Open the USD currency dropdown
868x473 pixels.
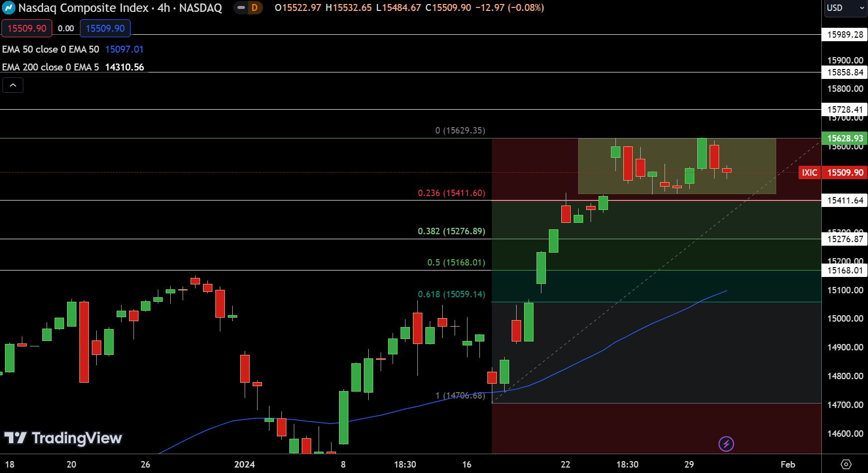click(x=846, y=8)
